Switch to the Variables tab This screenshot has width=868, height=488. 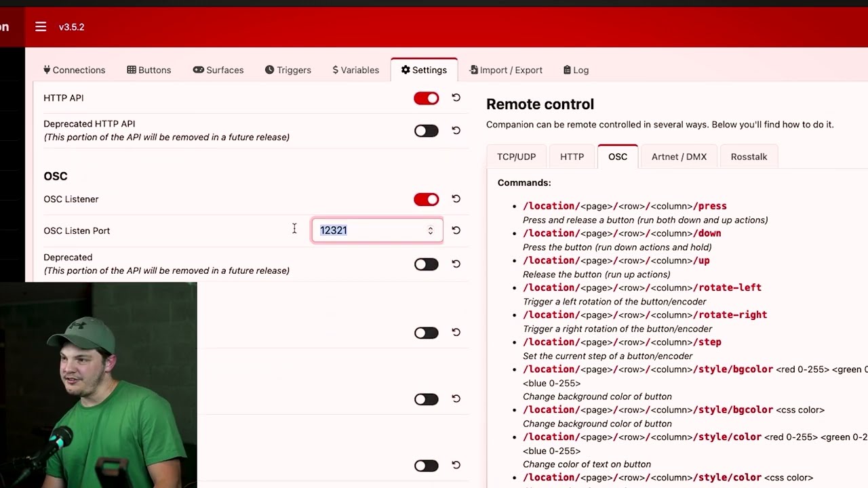coord(356,70)
